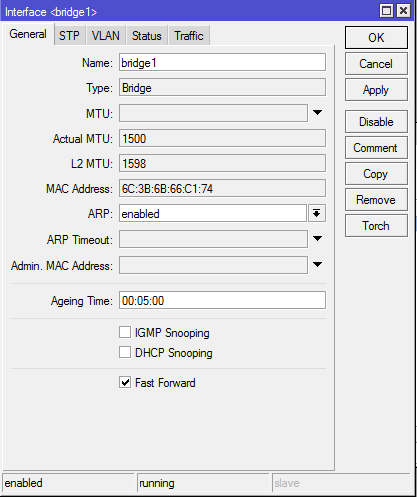The image size is (417, 497).
Task: Click the empty Admin. MAC Address field
Action: 213,265
